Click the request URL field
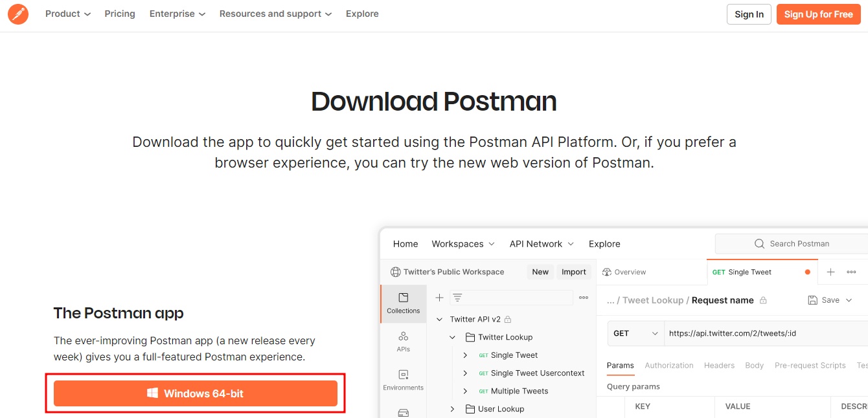Viewport: 868px width, 418px height. [766, 333]
